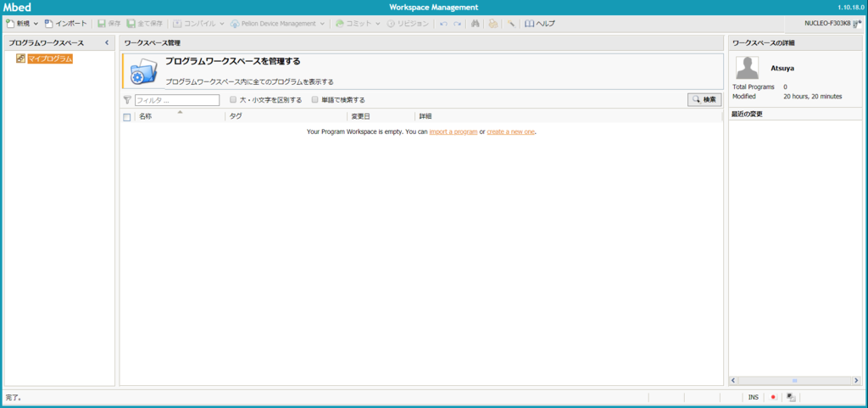868x408 pixels.
Task: Enable 大・小文字を区別する checkbox
Action: point(234,99)
